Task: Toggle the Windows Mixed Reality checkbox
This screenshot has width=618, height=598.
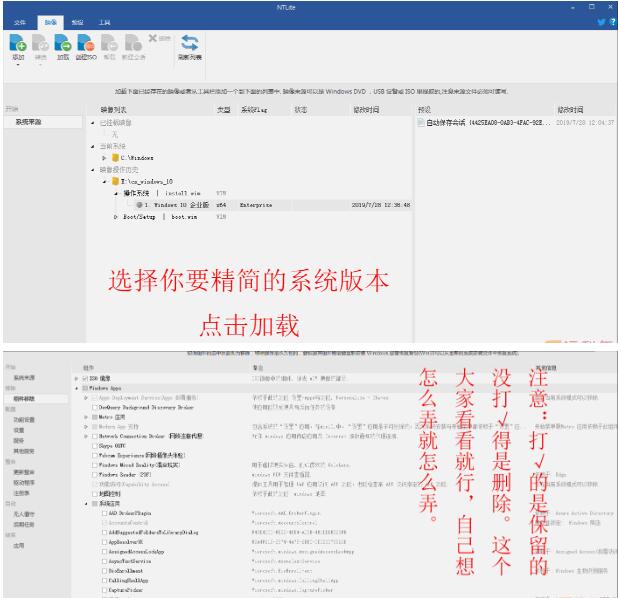Action: click(95, 465)
